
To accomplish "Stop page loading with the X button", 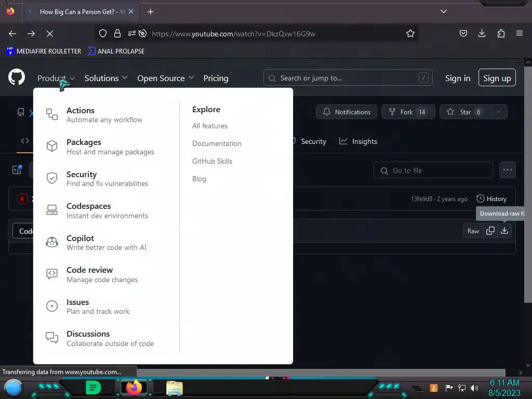I will [50, 34].
